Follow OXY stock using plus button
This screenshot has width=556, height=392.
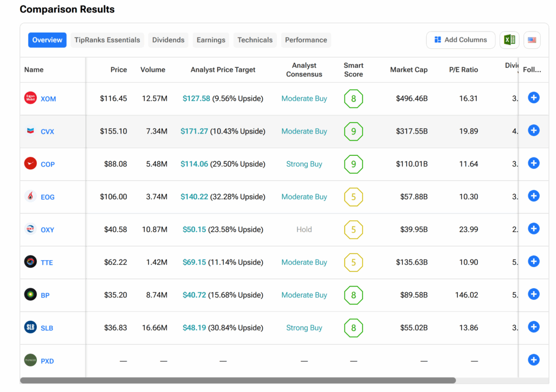point(533,229)
